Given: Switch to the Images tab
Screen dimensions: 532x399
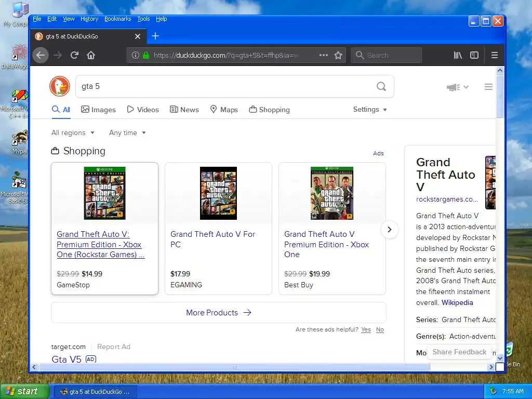Looking at the screenshot, I should 98,110.
